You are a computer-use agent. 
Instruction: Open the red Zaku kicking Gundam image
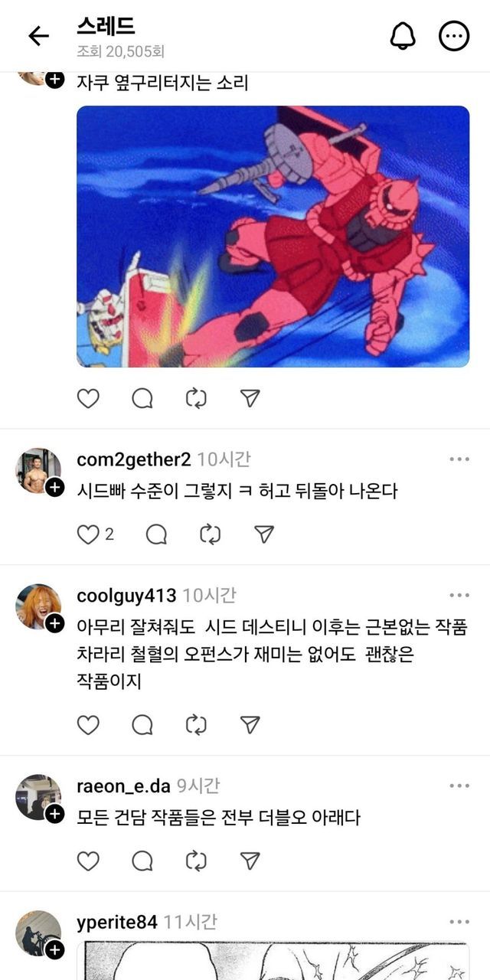point(273,237)
